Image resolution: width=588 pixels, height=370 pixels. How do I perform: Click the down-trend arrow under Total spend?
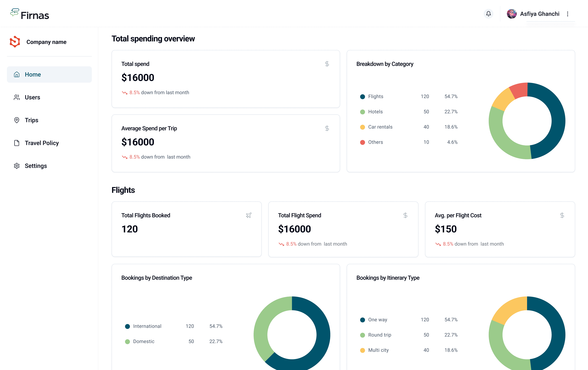click(124, 93)
